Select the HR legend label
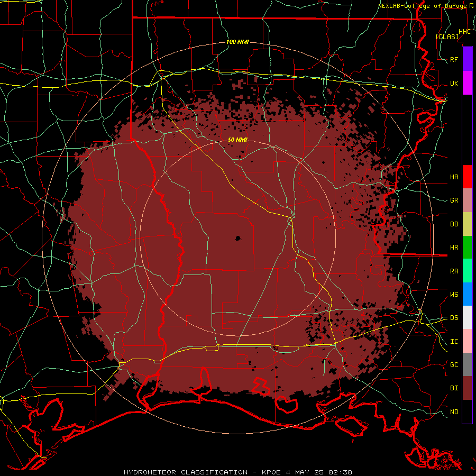The width and height of the screenshot is (476, 476). click(454, 248)
